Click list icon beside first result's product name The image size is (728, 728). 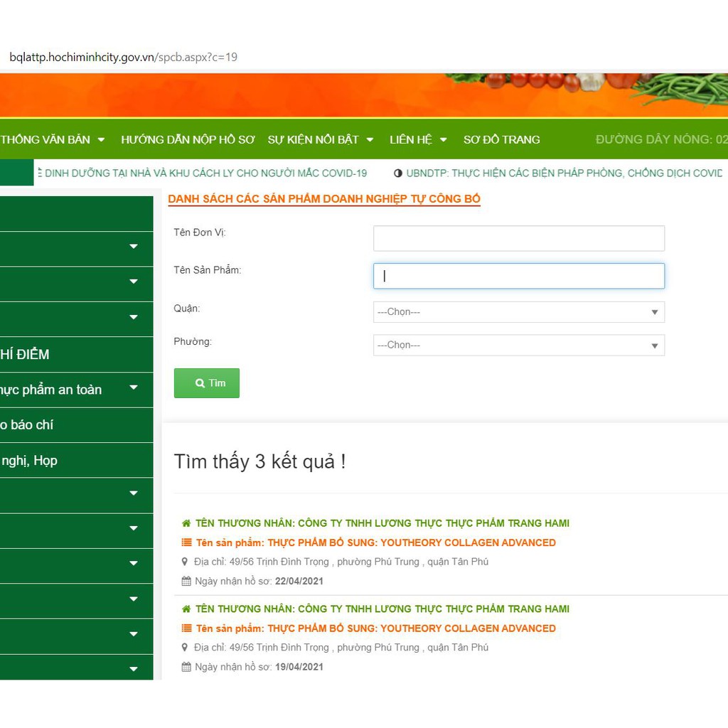pyautogui.click(x=186, y=542)
